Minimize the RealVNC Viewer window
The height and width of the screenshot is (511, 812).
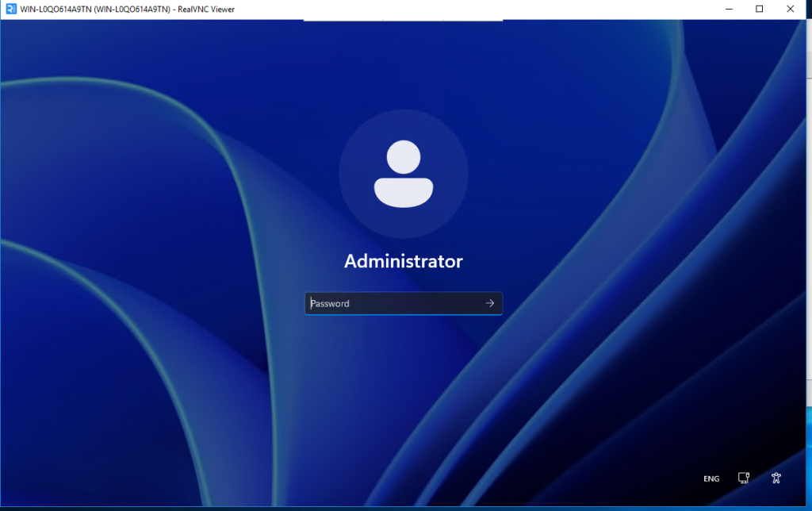tap(730, 9)
